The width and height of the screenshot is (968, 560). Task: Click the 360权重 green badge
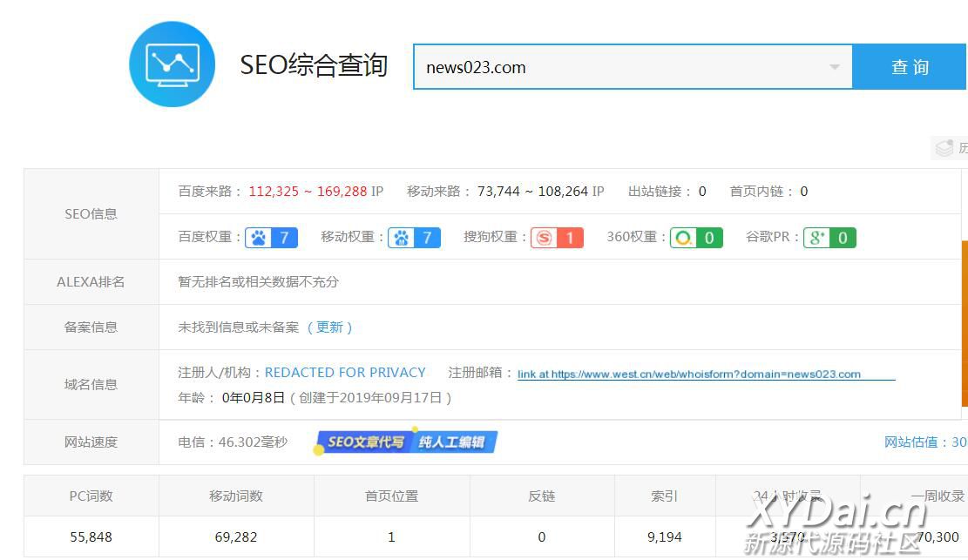click(696, 238)
